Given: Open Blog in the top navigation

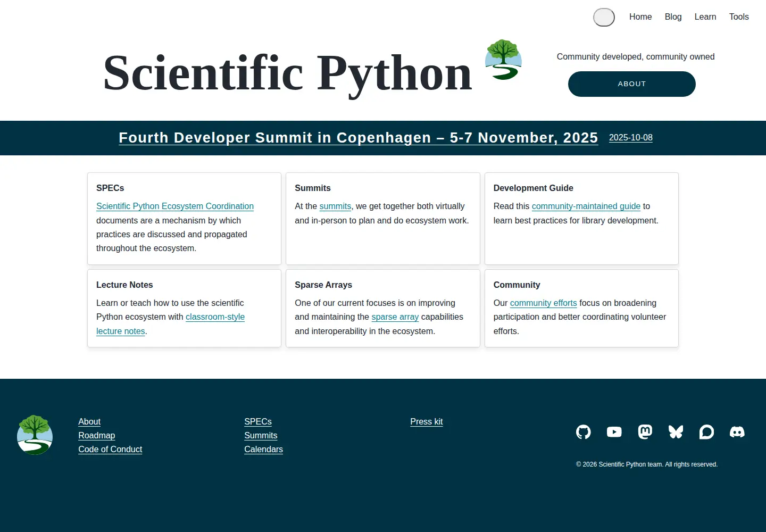Looking at the screenshot, I should [673, 17].
